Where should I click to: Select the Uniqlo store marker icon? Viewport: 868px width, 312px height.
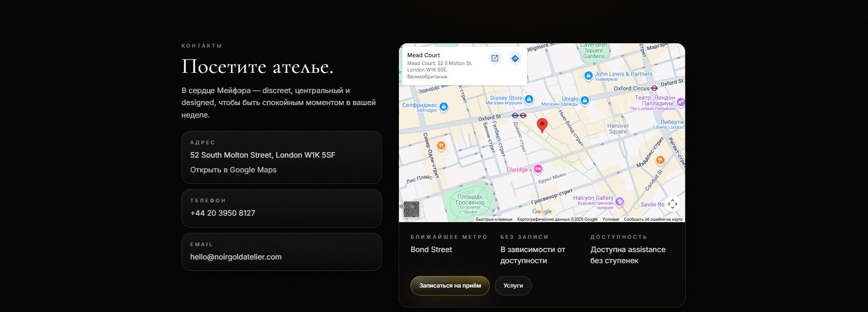pos(585,100)
